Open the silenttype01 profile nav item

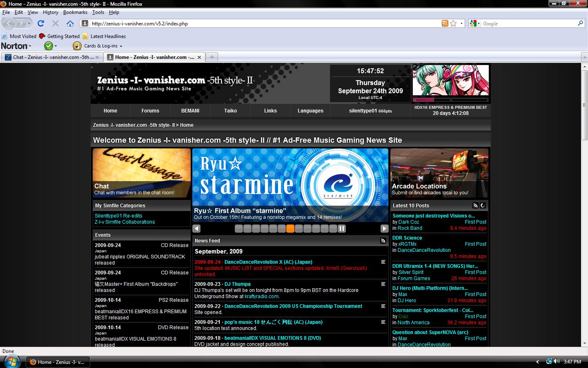[370, 111]
